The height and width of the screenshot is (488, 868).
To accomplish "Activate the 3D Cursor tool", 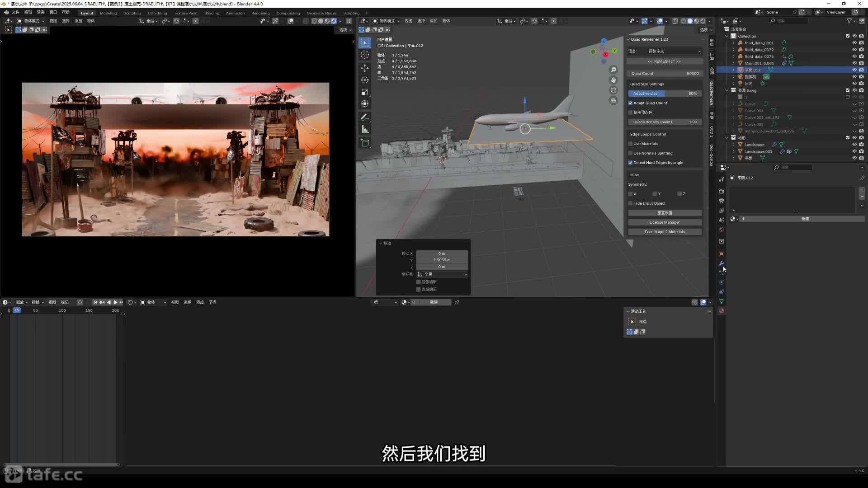I will 365,55.
